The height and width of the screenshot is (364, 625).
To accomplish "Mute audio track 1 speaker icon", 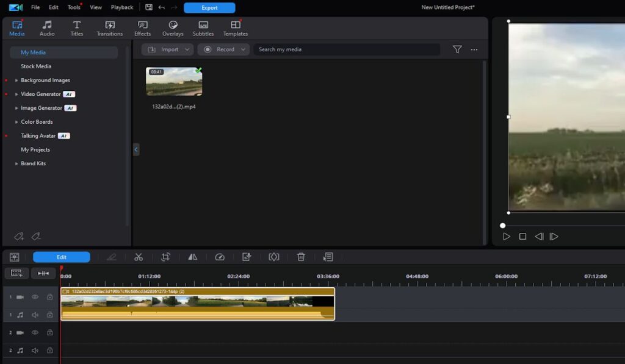I will click(35, 315).
